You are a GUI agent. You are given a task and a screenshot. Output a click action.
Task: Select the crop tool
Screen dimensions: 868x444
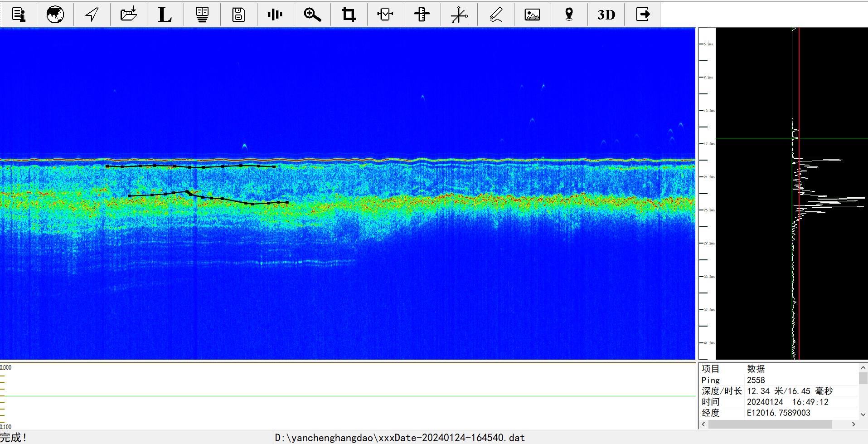pyautogui.click(x=349, y=15)
